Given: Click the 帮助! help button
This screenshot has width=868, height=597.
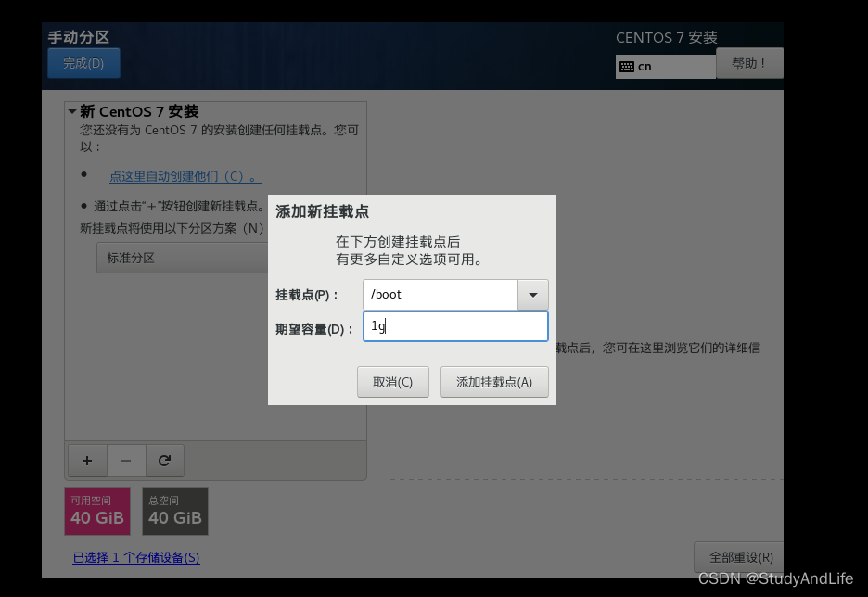Looking at the screenshot, I should pyautogui.click(x=749, y=63).
